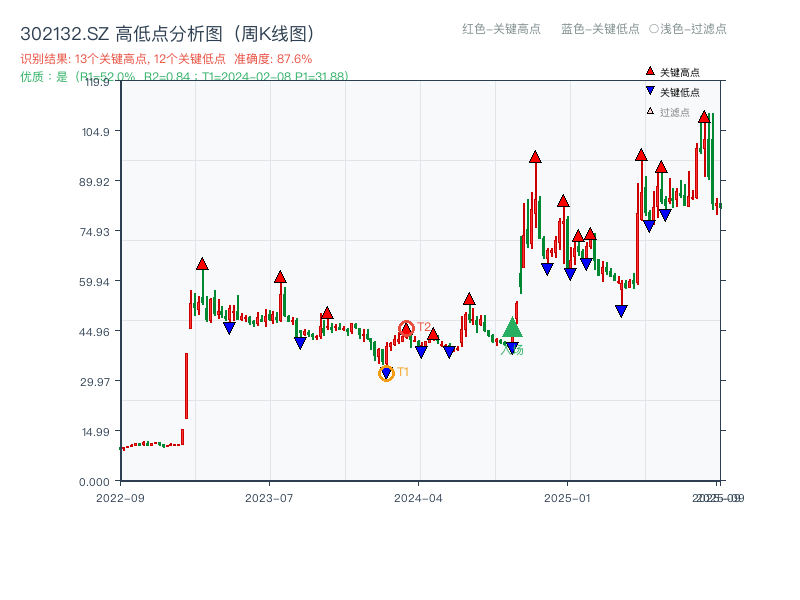The image size is (800, 600).
Task: Select the first red key-high triangle after 2022-09
Action: pyautogui.click(x=202, y=263)
